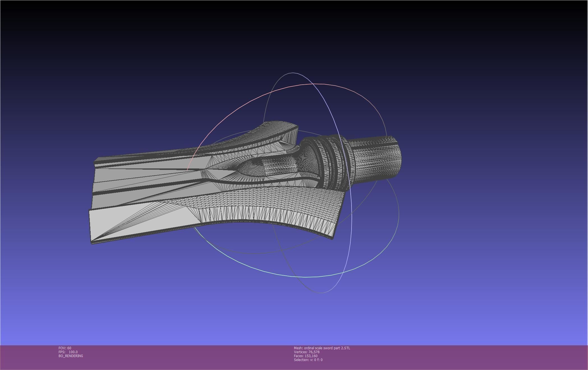This screenshot has width=588, height=370.
Task: Click the Selection: v: 0 f: 0 text
Action: pyautogui.click(x=308, y=360)
